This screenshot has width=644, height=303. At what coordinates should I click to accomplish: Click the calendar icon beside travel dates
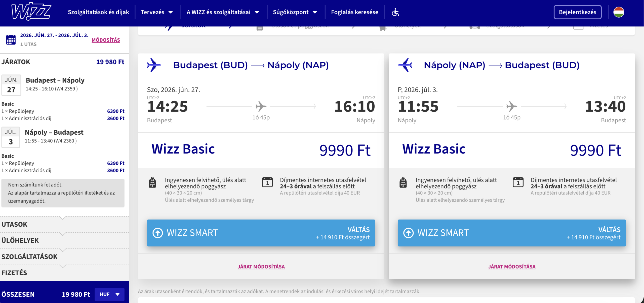point(11,40)
